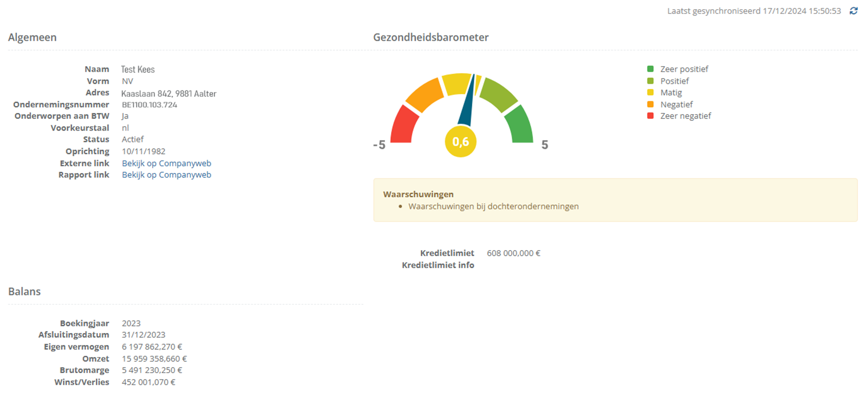868x418 pixels.
Task: Open the Externe link Bekijk op Companyweb
Action: click(x=166, y=163)
